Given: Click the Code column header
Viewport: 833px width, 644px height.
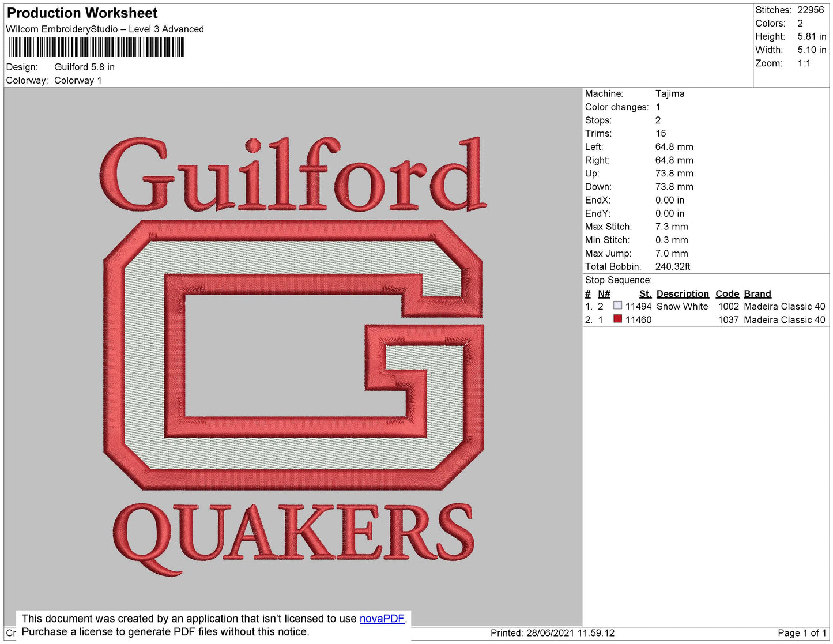Looking at the screenshot, I should (728, 294).
